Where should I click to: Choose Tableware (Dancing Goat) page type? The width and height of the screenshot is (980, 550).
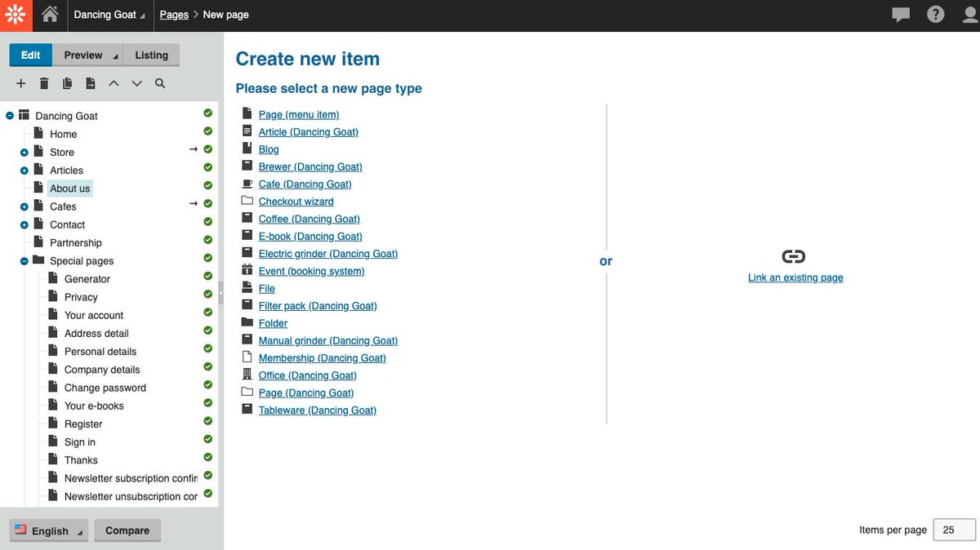click(x=318, y=410)
